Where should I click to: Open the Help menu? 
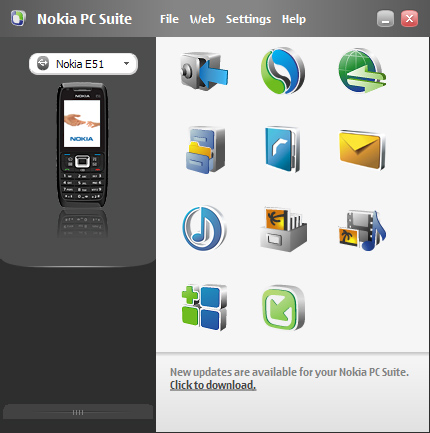(294, 19)
